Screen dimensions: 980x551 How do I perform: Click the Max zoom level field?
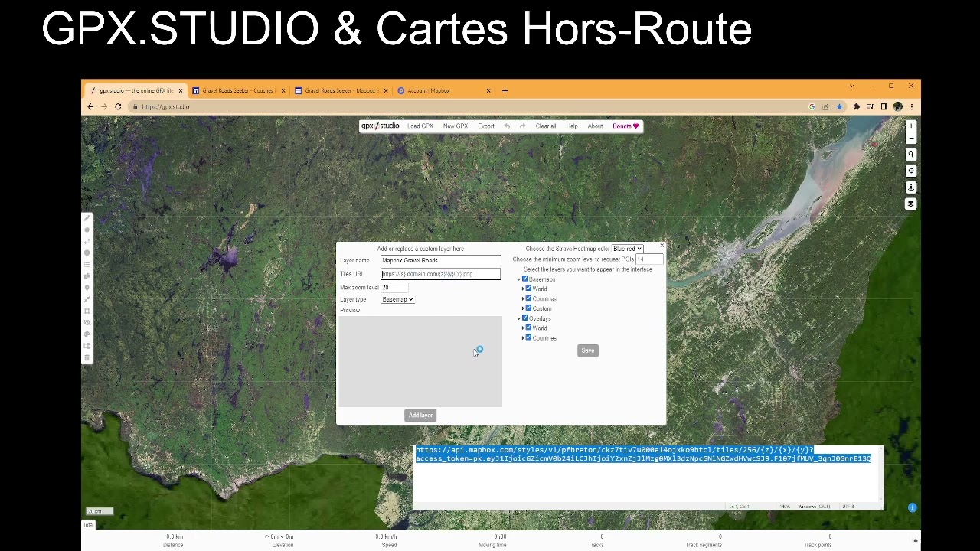[x=394, y=287]
